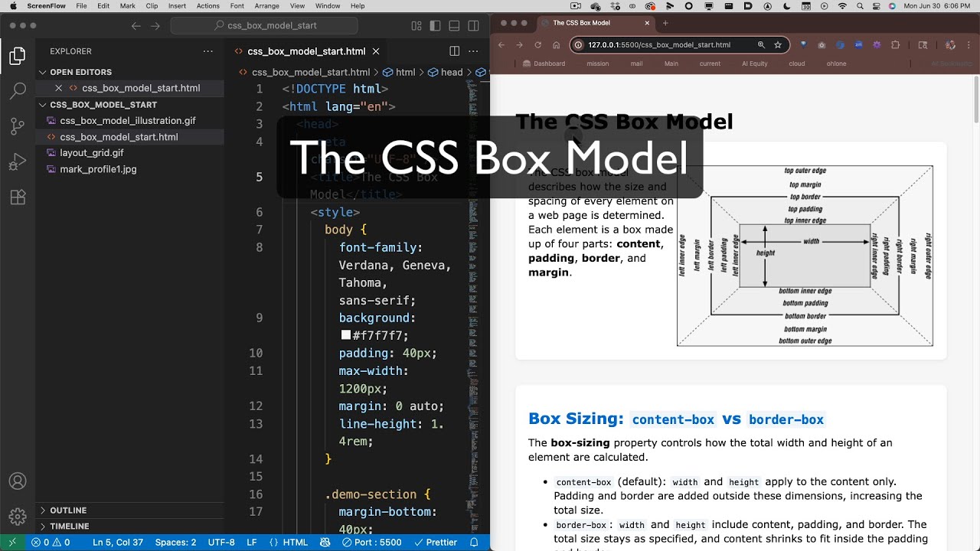This screenshot has height=551, width=980.
Task: Click the VS Code command center search box
Action: tap(264, 25)
